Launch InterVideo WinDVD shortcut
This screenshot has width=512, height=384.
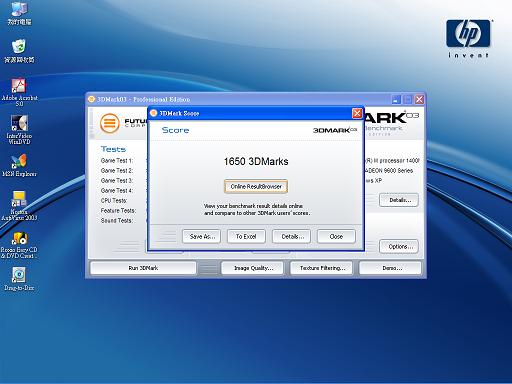[x=19, y=130]
